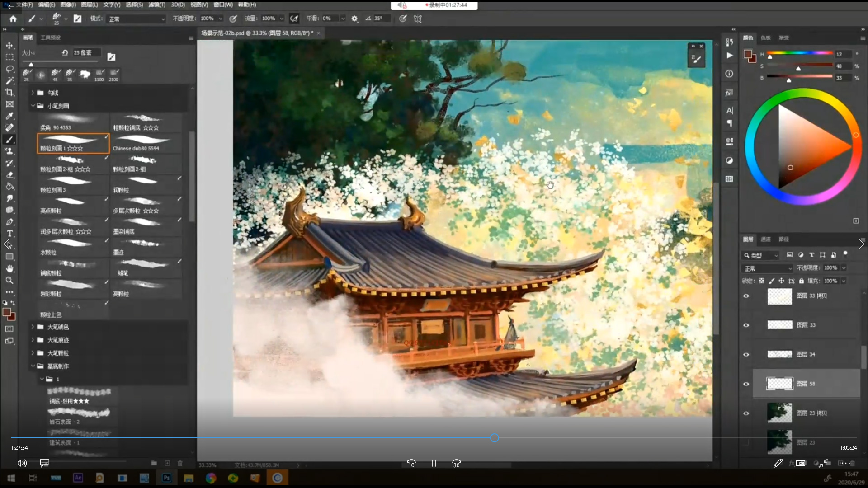Expand the 大笔铺色 brush folder

33,327
